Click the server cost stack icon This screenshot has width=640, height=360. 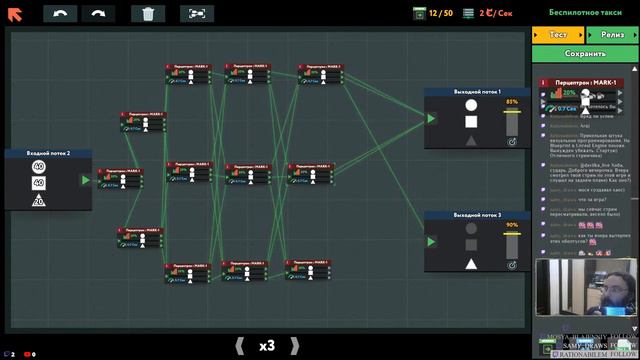pyautogui.click(x=468, y=13)
